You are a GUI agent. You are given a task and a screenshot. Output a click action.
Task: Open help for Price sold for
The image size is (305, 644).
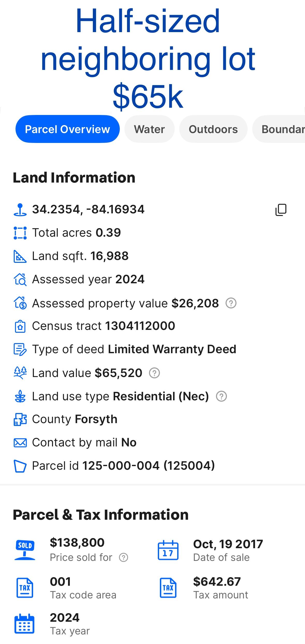point(123,558)
